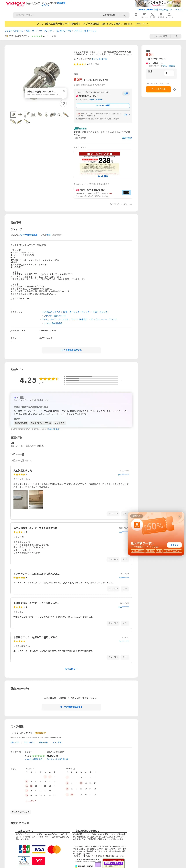Click ログイン button in coupon popup
Image resolution: width=186 pixels, height=868 pixels.
pos(174,545)
